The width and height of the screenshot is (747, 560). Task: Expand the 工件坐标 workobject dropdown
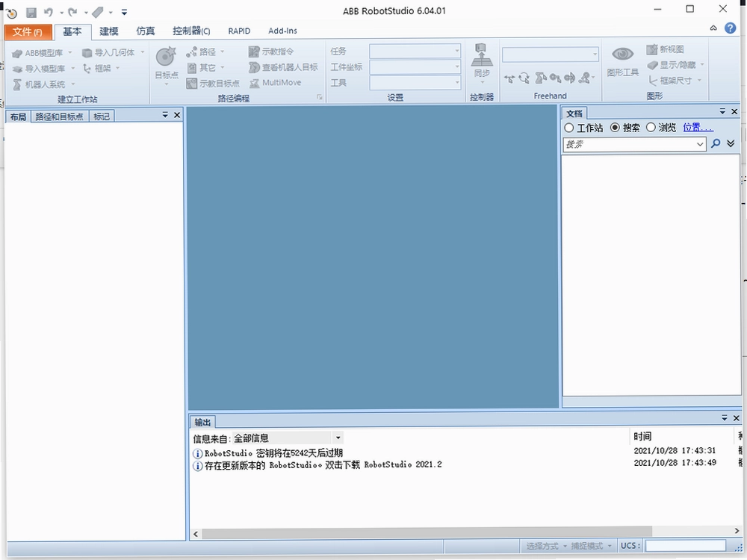coord(456,66)
